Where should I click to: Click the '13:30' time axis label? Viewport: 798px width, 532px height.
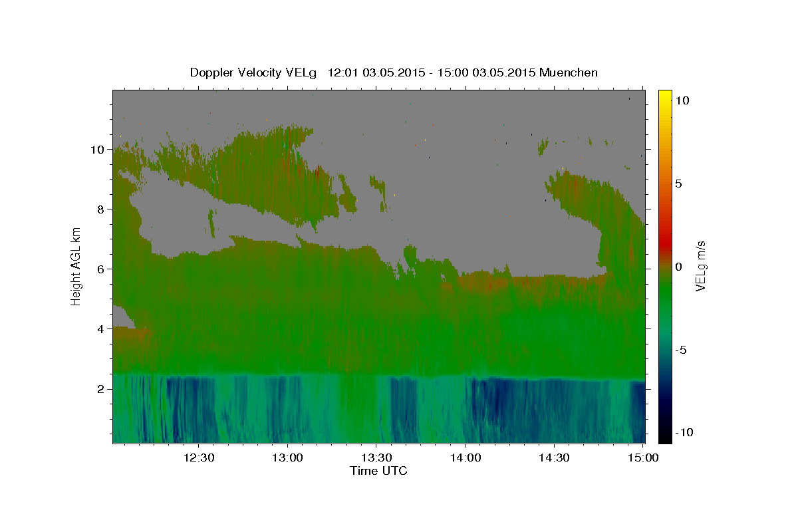point(376,458)
